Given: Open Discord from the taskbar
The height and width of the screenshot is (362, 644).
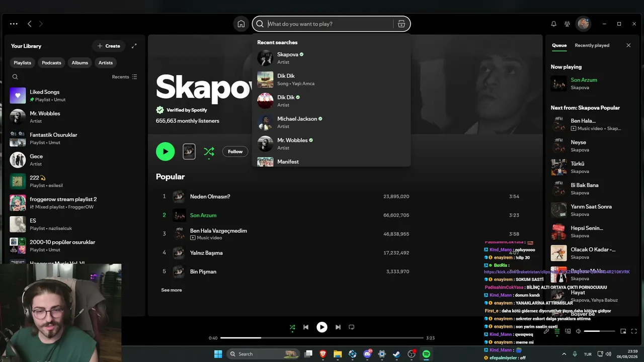Looking at the screenshot, I should click(367, 354).
